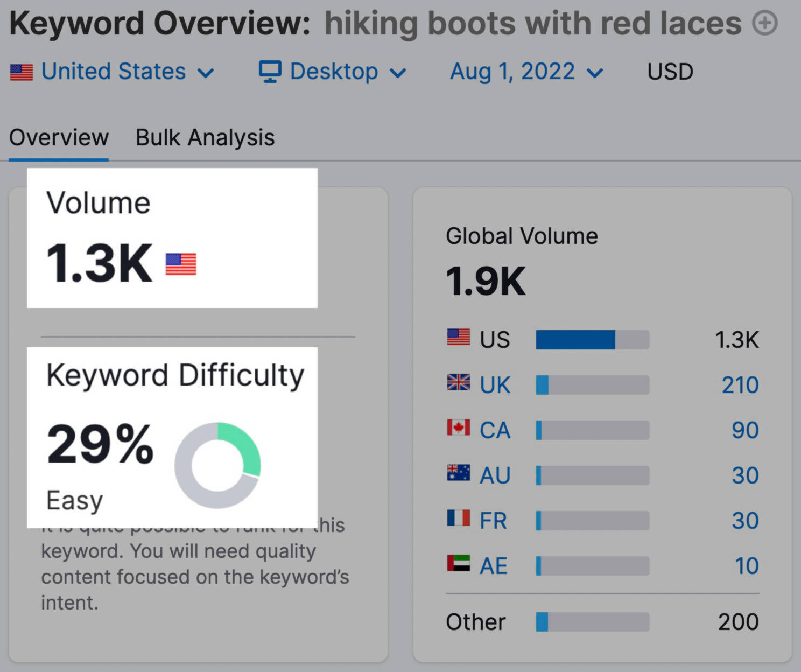Click the France flag in Global Volume

458,518
